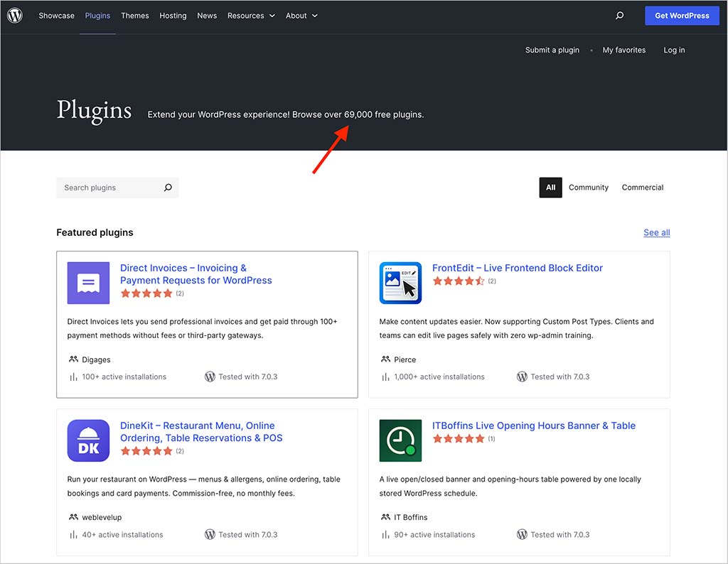Open Direct Invoices – Invoicing & Payment Requests title
This screenshot has width=728, height=564.
click(196, 274)
